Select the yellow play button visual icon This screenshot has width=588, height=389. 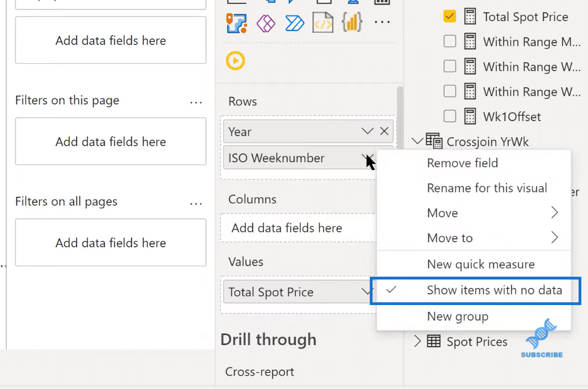click(235, 61)
